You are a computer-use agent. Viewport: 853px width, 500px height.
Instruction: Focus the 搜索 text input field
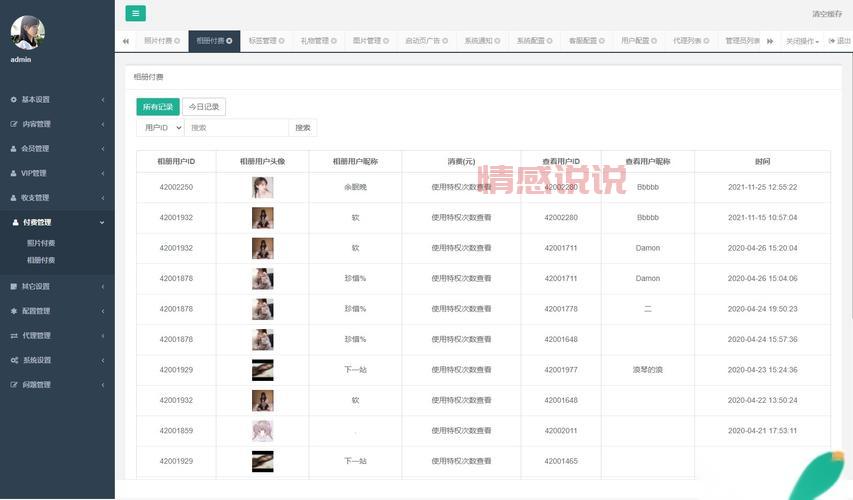click(x=236, y=127)
